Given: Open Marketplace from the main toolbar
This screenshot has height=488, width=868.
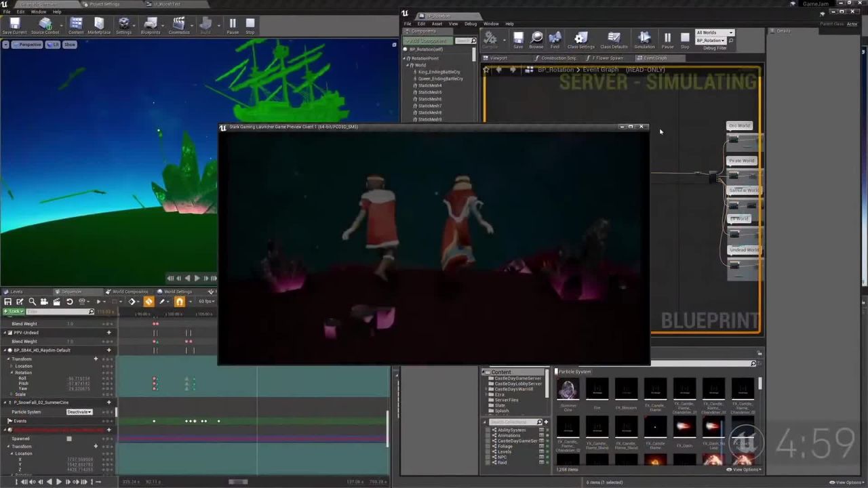Looking at the screenshot, I should 99,26.
